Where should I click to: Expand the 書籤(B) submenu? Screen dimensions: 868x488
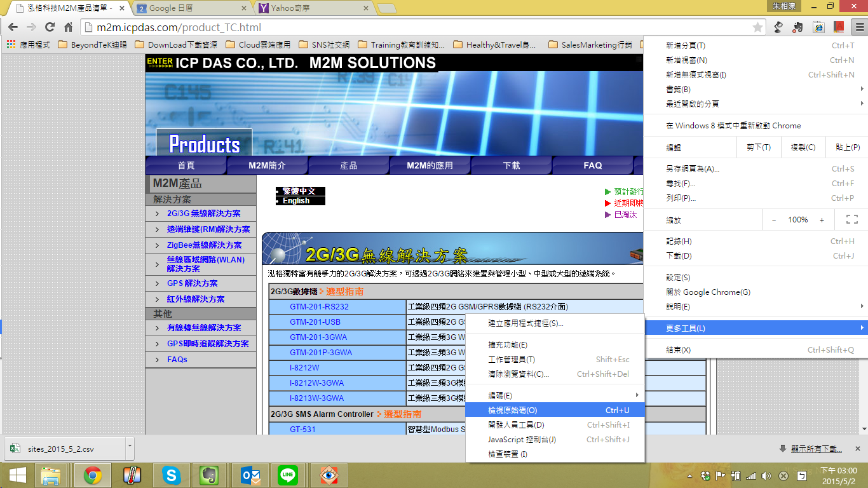click(756, 89)
